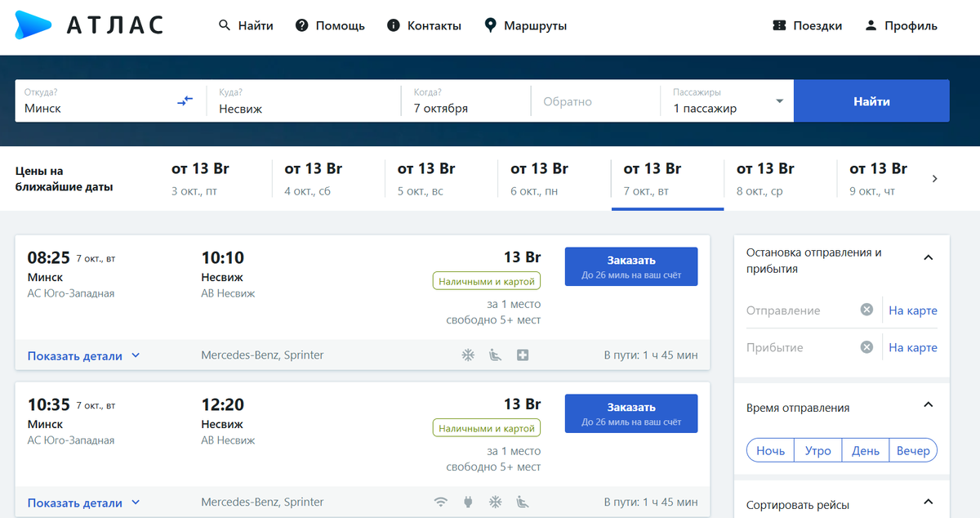Clear the Прибытие stop filter
980x518 pixels.
tap(866, 347)
